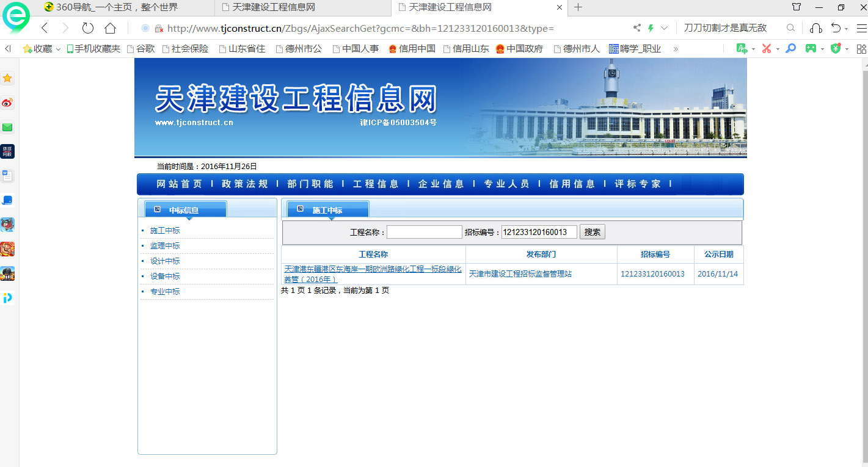Reload the current page
Viewport: 868px width, 467px height.
point(88,28)
